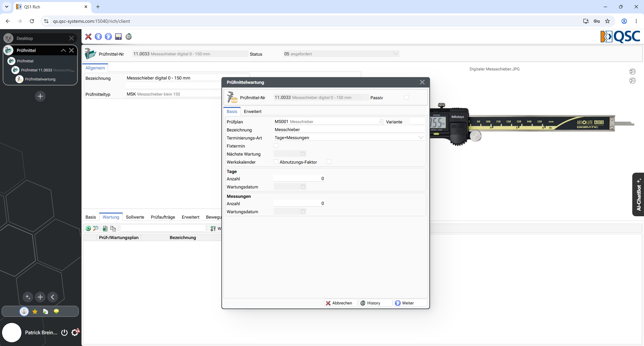Open the Messungen Wartungsdatum calendar icon

[x=303, y=211]
